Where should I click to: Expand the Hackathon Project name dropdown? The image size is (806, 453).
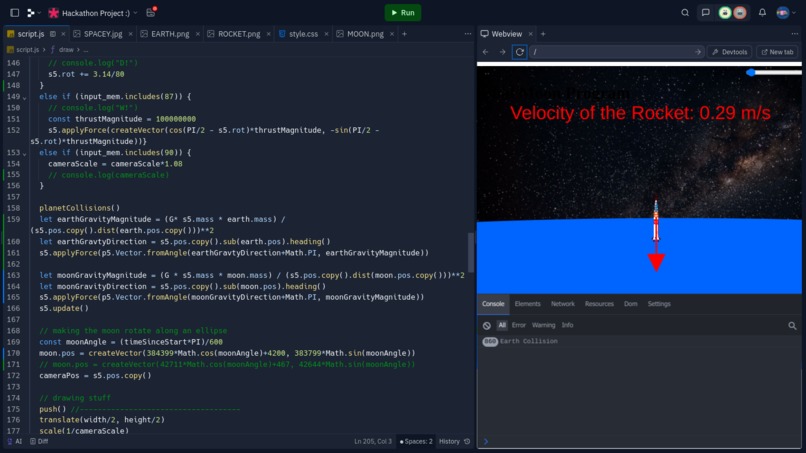click(x=136, y=13)
